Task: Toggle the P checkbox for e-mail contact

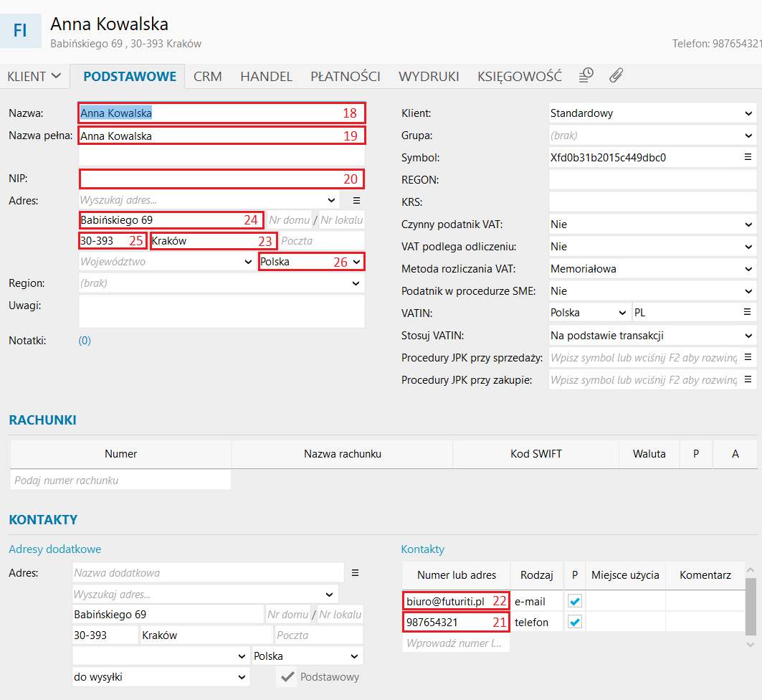Action: point(574,601)
